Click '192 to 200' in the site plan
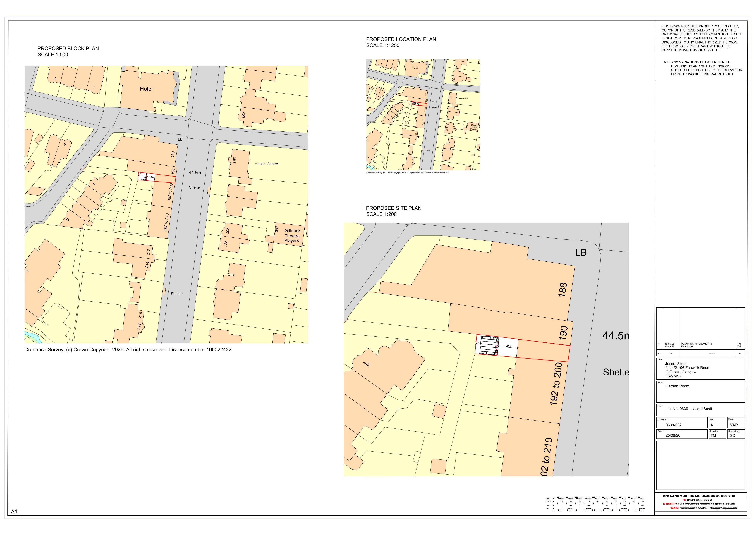This screenshot has width=756, height=534. point(556,384)
